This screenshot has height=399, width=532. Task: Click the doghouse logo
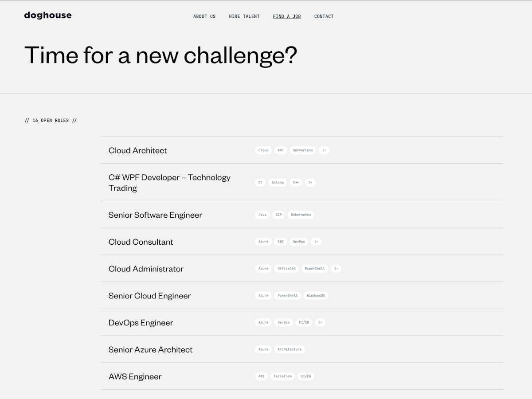pyautogui.click(x=48, y=16)
